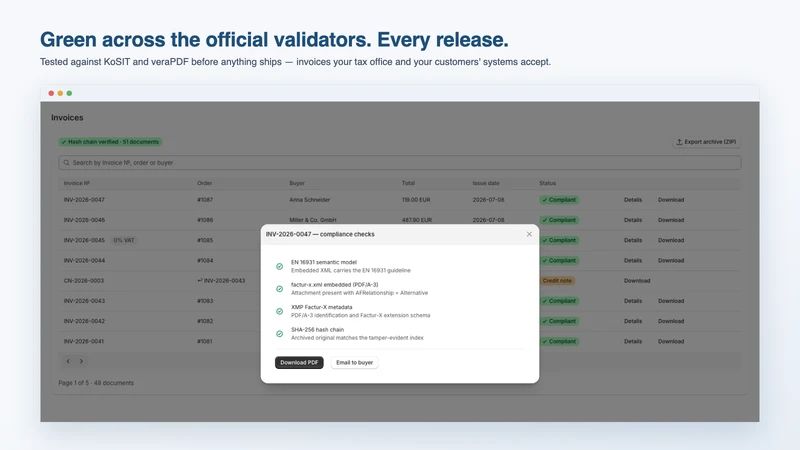This screenshot has height=450, width=800.
Task: Download invoice INV-2026-0041
Action: click(x=671, y=341)
